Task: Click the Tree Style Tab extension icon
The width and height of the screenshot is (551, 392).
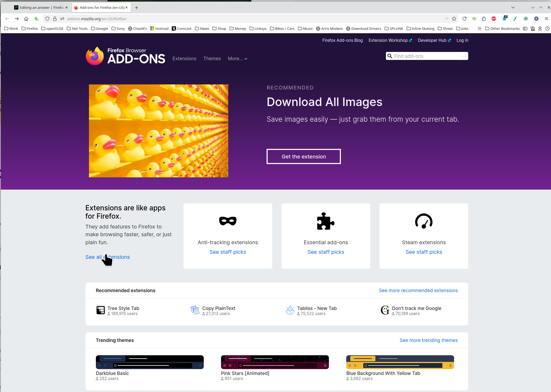Action: [100, 310]
